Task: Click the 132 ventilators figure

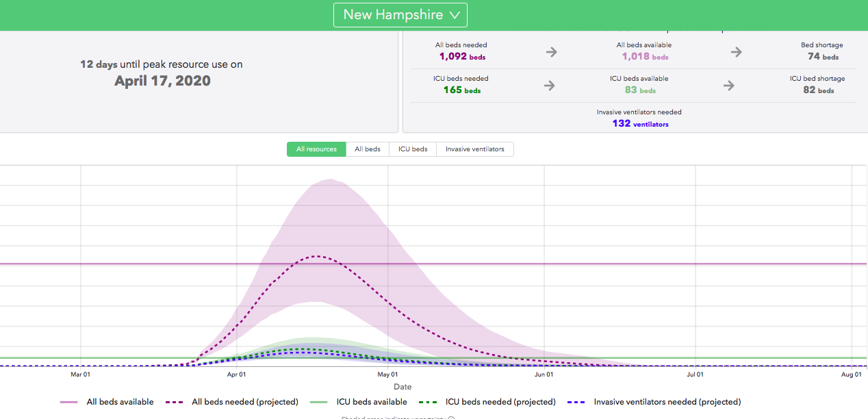Action: 640,124
